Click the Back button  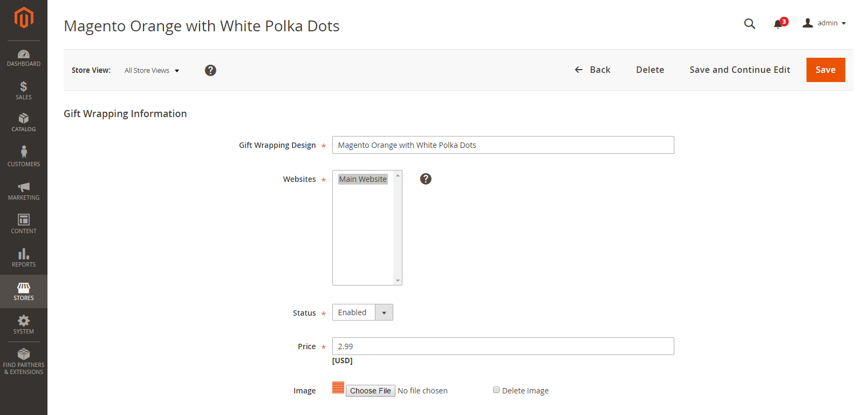click(x=592, y=70)
